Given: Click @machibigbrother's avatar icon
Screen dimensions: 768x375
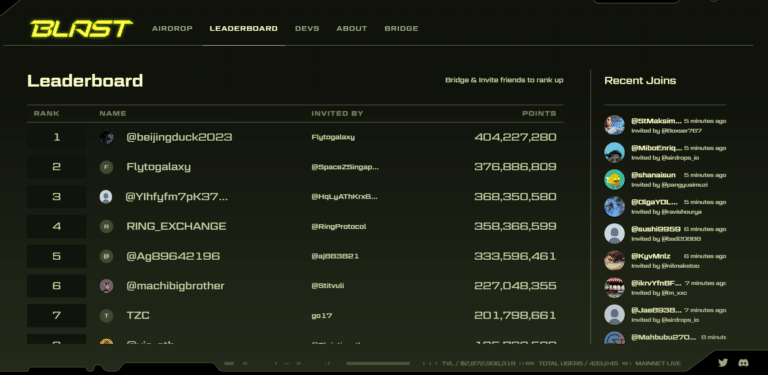Looking at the screenshot, I should [106, 286].
